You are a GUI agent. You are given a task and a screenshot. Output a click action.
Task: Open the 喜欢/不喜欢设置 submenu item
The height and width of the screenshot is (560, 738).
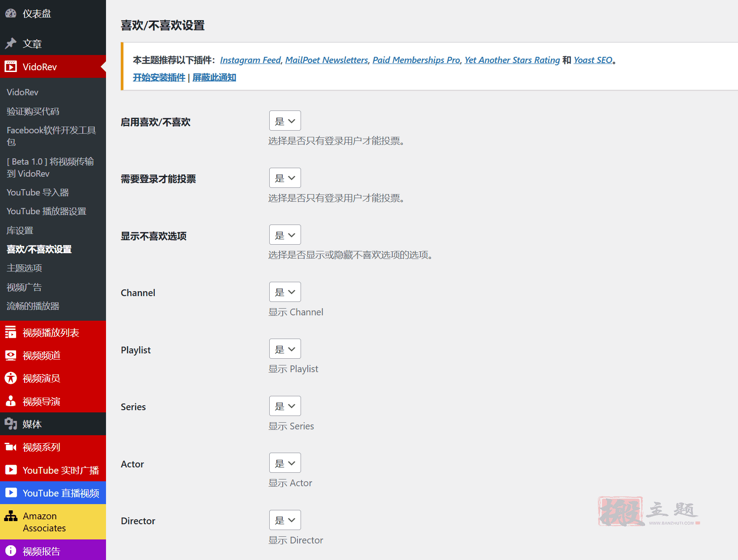tap(39, 249)
